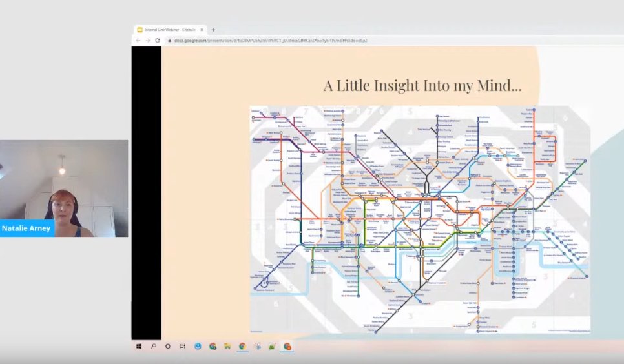This screenshot has width=624, height=364.
Task: Click the Cortana circle icon
Action: click(x=167, y=347)
